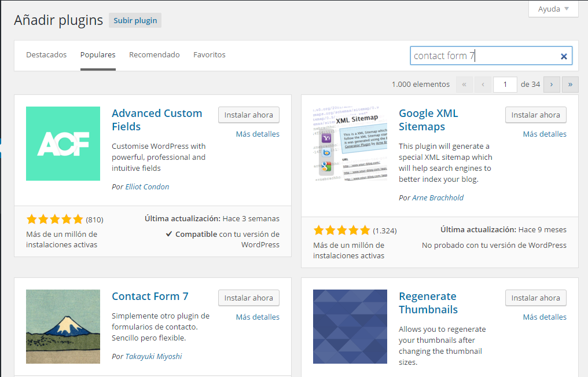Click the Advanced Custom Fields title link

point(157,120)
